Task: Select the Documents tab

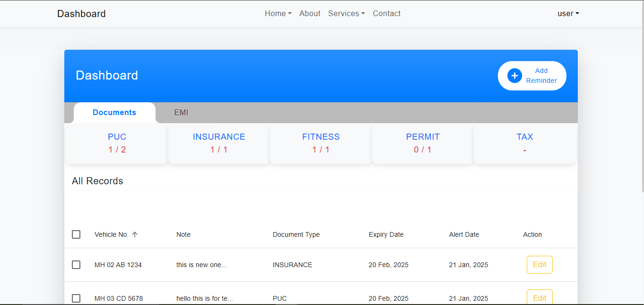Action: click(114, 113)
